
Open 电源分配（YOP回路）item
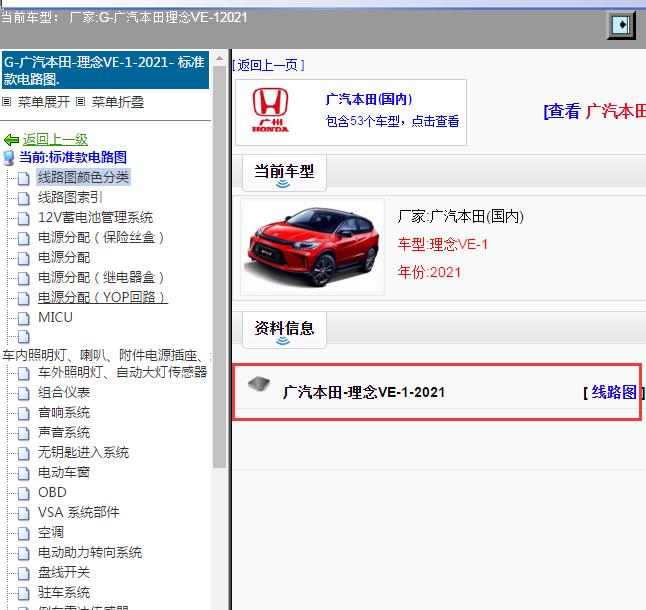coord(103,297)
